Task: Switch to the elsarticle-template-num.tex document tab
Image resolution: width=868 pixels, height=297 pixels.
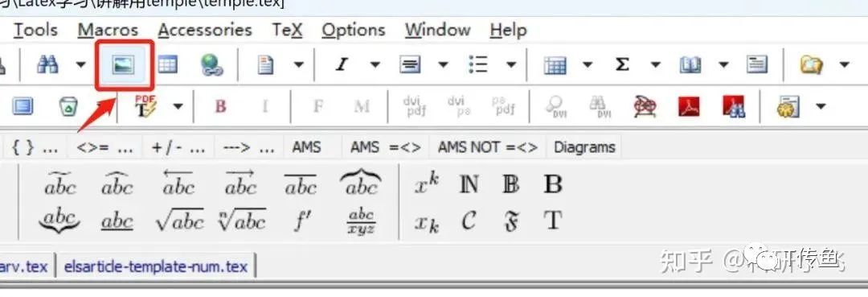Action: point(156,266)
